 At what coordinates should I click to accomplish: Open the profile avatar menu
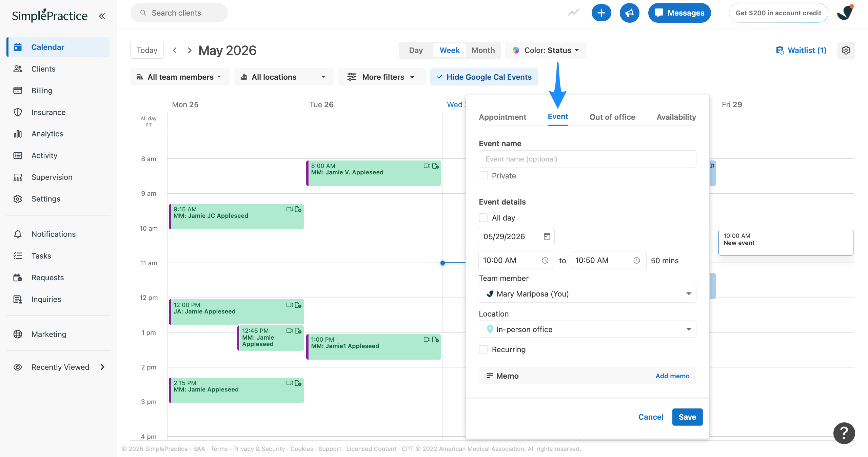[x=845, y=13]
